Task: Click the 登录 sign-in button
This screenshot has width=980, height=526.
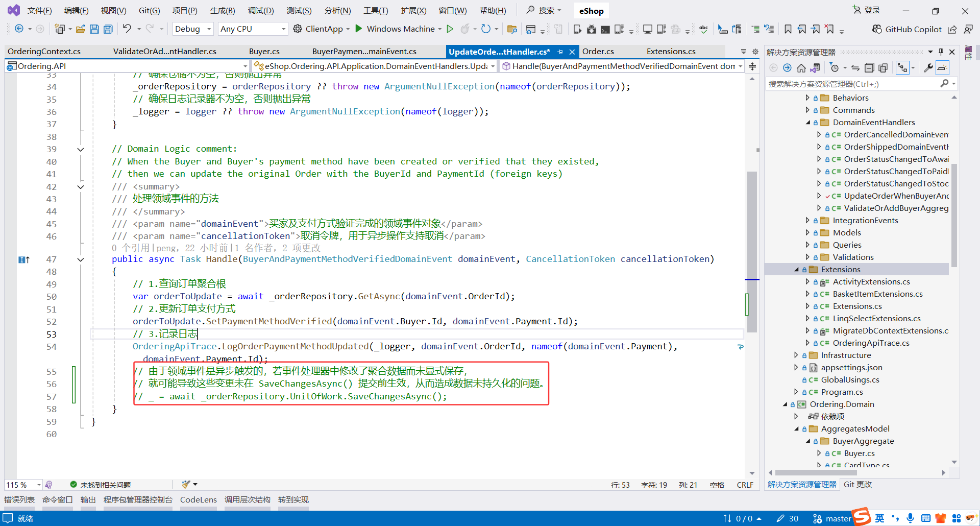Action: [867, 10]
